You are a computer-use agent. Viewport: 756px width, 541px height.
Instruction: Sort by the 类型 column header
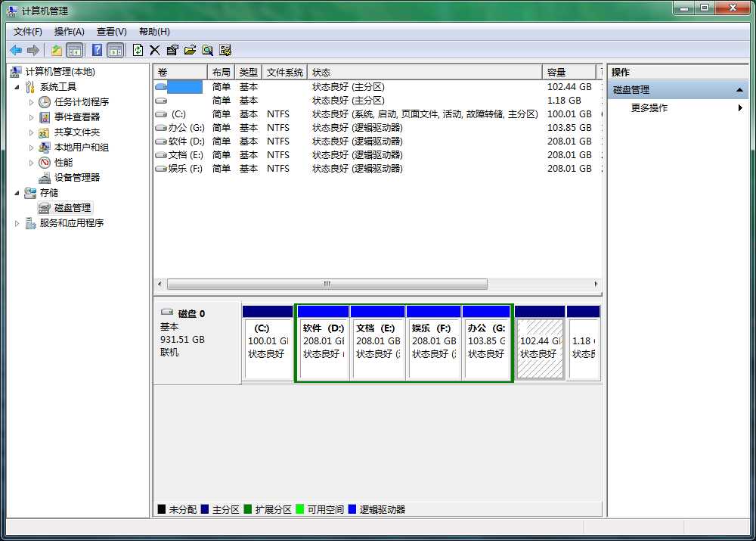pyautogui.click(x=248, y=73)
